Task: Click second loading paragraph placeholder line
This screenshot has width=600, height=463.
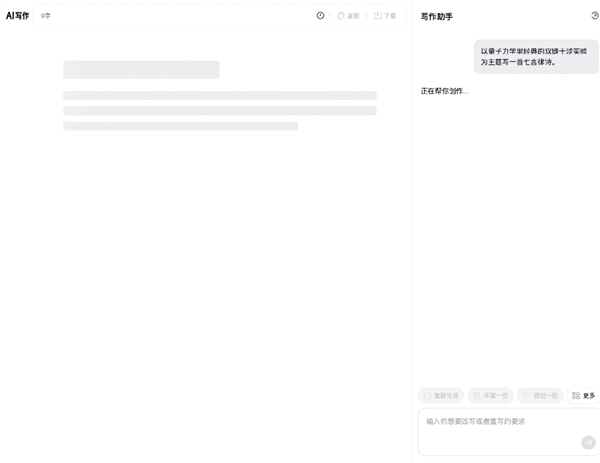Action: coord(219,111)
